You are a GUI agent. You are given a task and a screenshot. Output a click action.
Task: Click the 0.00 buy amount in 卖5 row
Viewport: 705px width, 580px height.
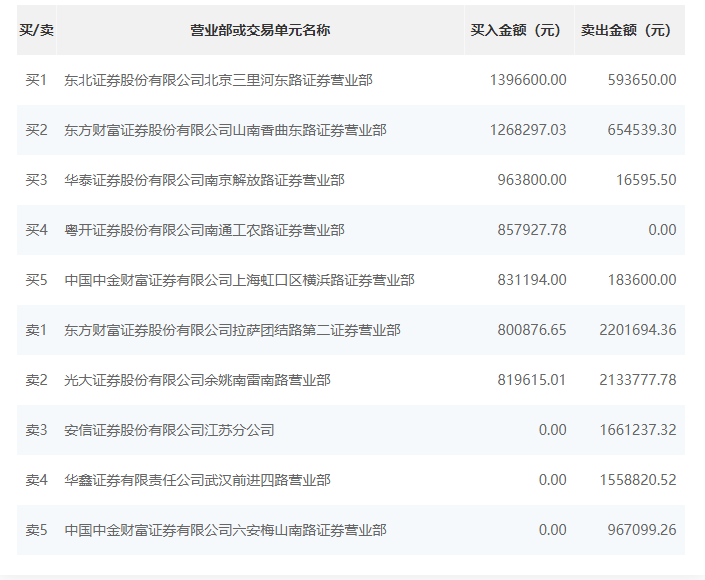[553, 530]
